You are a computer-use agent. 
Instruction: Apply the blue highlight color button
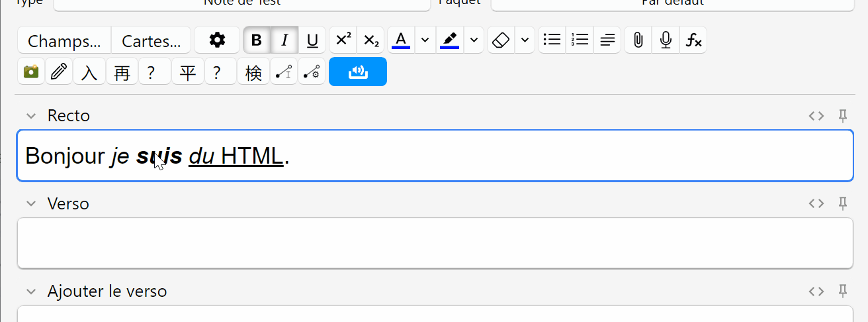(x=450, y=40)
